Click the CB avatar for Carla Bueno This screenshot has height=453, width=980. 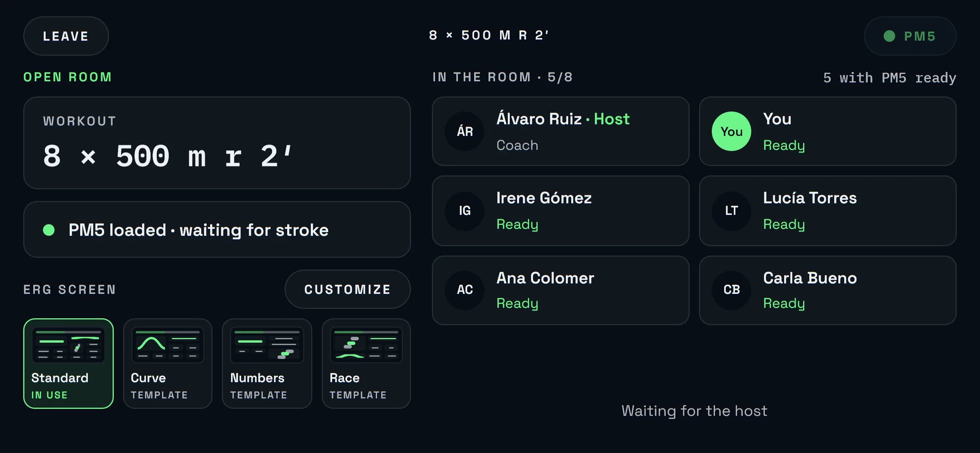pyautogui.click(x=732, y=290)
